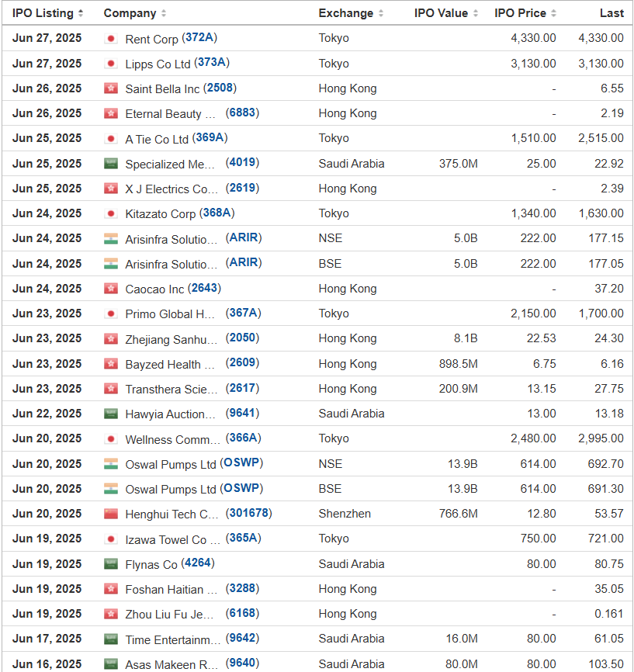634x672 pixels.
Task: Click Hong Kong flag beside Bayzed Health
Action: 111,363
